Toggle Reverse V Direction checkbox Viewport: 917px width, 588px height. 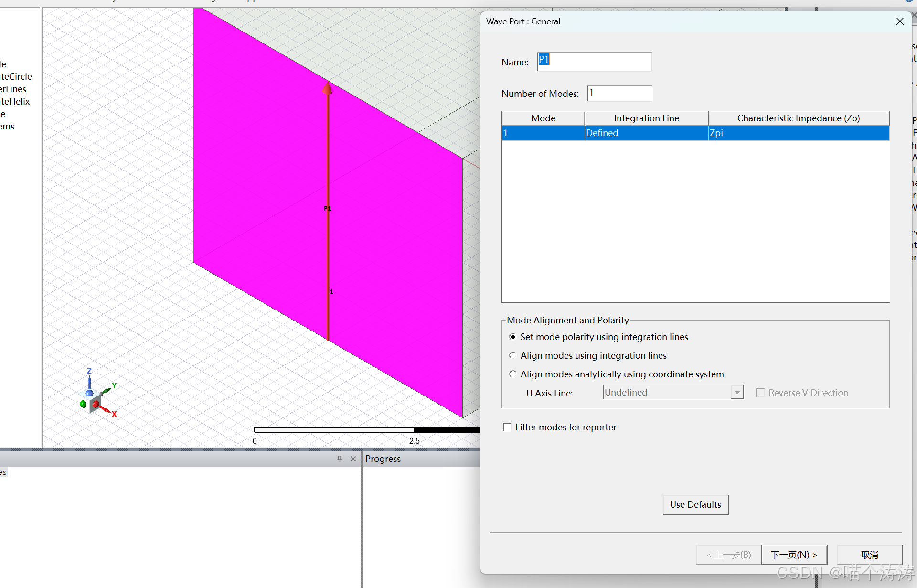point(760,393)
